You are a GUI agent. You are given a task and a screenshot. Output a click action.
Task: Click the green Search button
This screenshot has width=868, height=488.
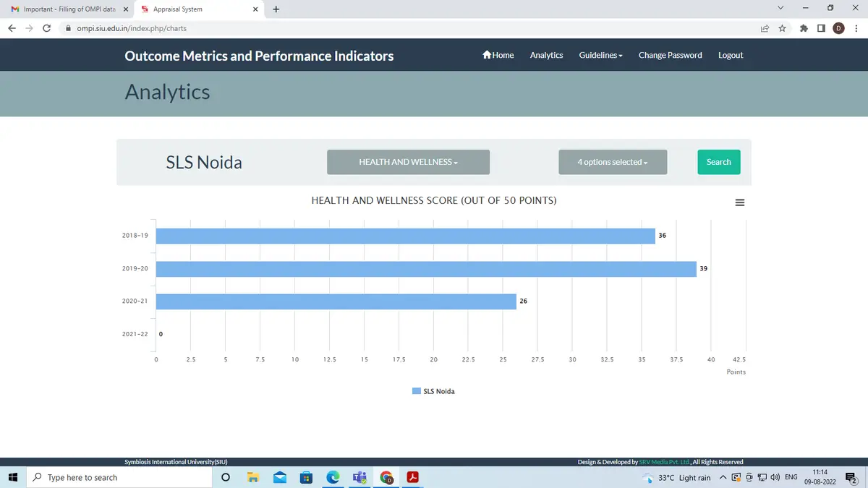click(x=718, y=162)
